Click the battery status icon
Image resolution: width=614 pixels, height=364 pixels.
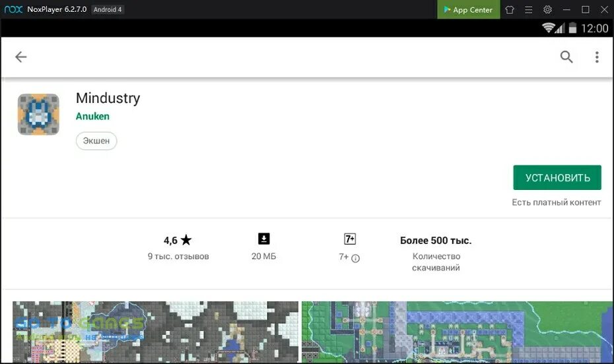572,28
